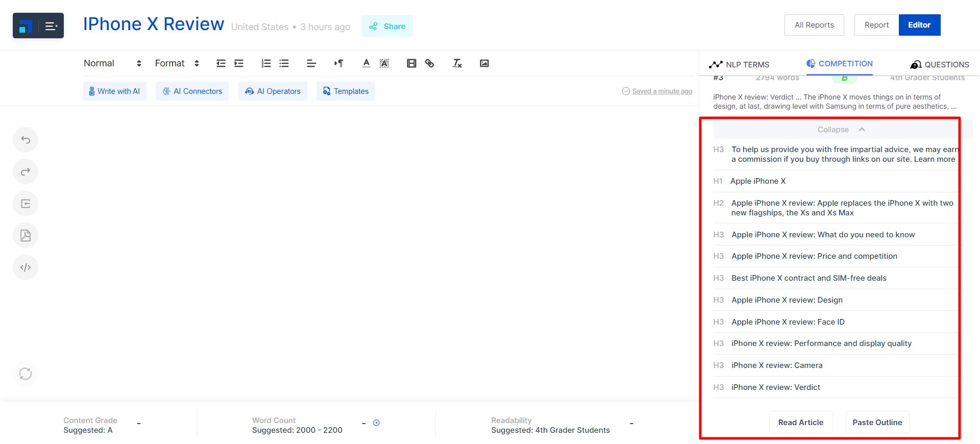Insert an image into editor

[x=484, y=63]
